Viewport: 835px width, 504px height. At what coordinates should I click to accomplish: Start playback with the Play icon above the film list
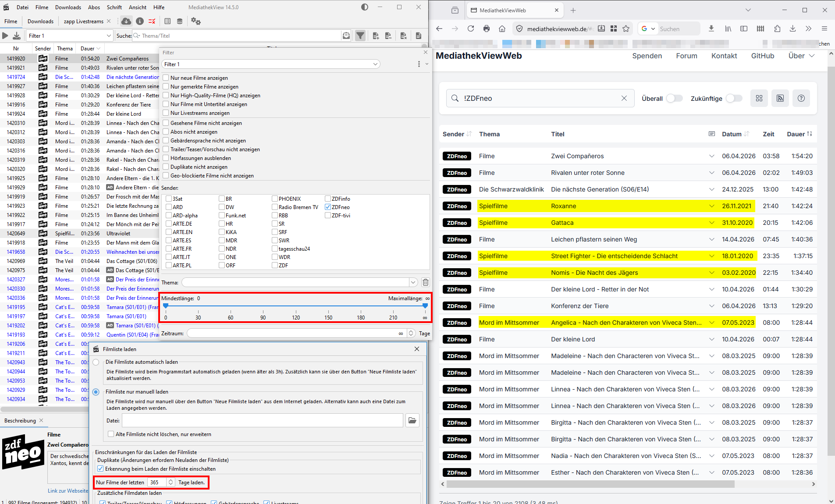coord(5,35)
